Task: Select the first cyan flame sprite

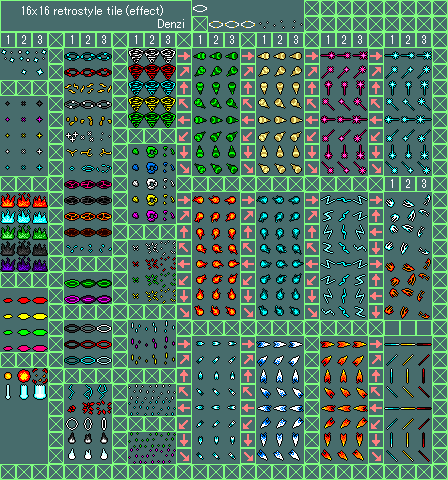Action: pyautogui.click(x=8, y=216)
